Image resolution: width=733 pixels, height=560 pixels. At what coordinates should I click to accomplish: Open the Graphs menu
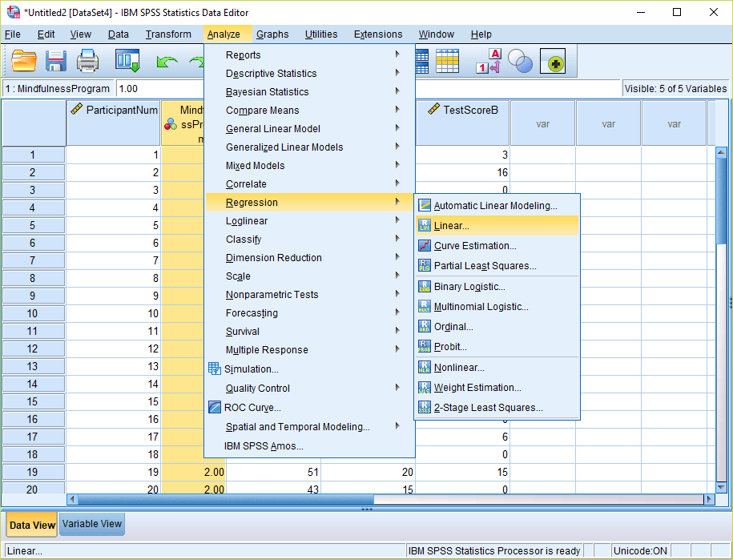[272, 34]
